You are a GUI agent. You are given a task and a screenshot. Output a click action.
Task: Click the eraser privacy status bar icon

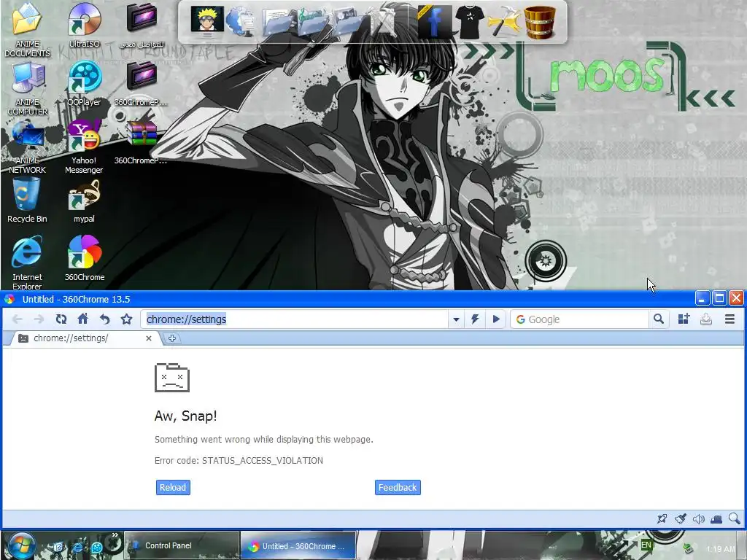[716, 518]
